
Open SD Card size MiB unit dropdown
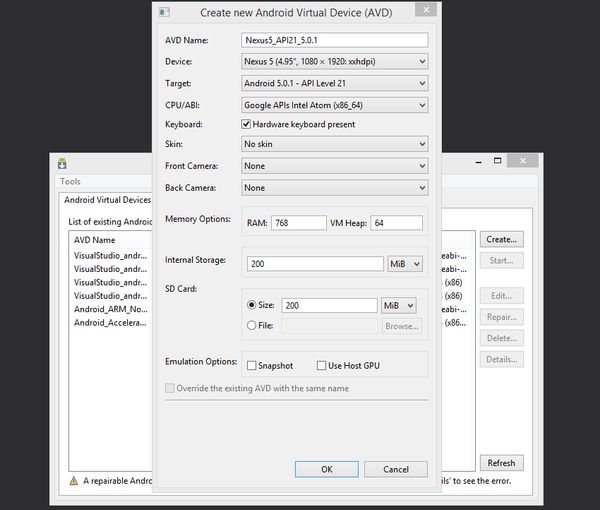[398, 306]
